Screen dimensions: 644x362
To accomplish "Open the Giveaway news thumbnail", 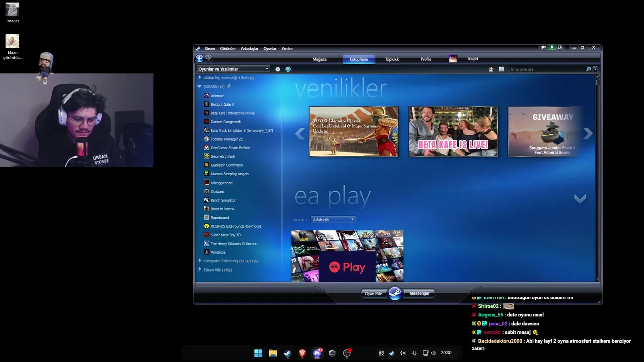I will pyautogui.click(x=545, y=132).
